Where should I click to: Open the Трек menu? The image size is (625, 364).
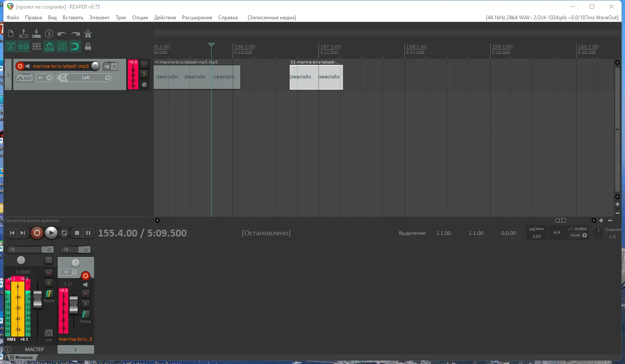tap(121, 18)
